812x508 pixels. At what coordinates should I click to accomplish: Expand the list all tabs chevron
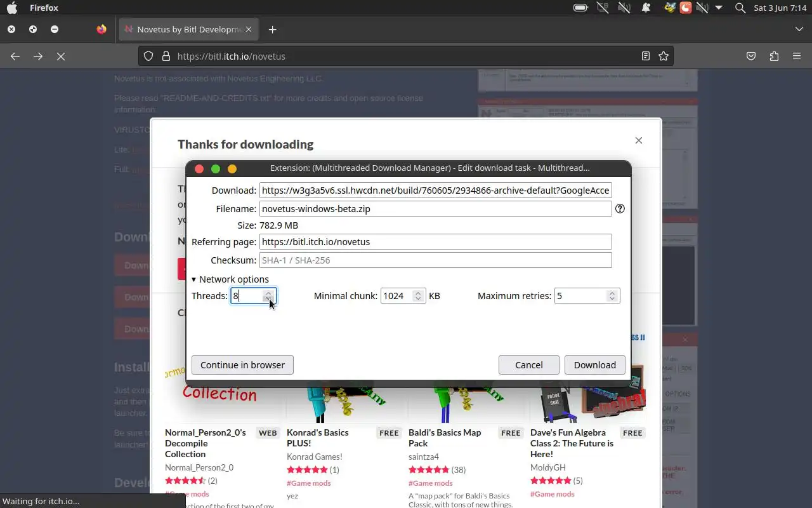799,29
